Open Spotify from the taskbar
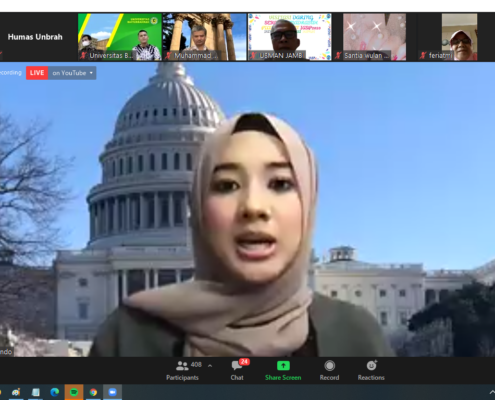495x400 pixels. pos(74,392)
